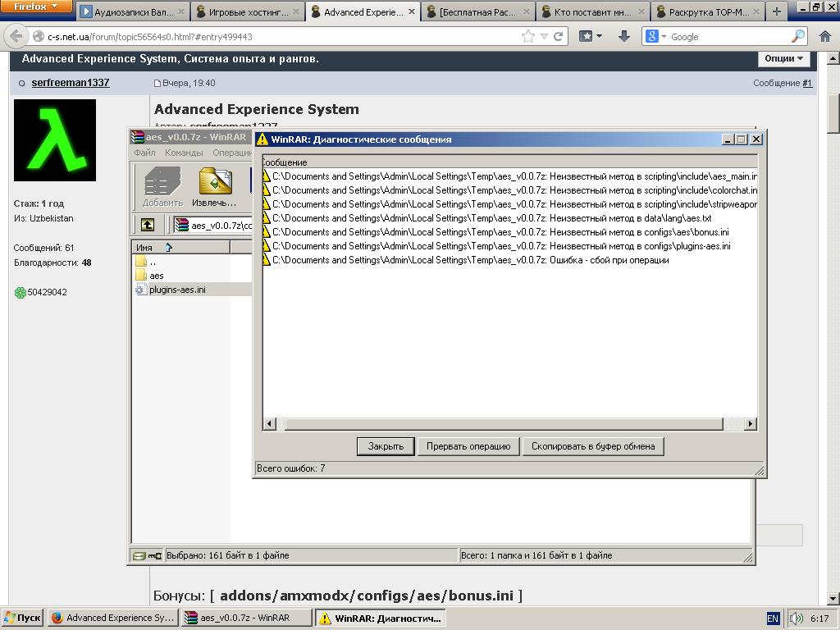Click Сообщение column header in diagnostics
The width and height of the screenshot is (840, 630).
(x=509, y=162)
